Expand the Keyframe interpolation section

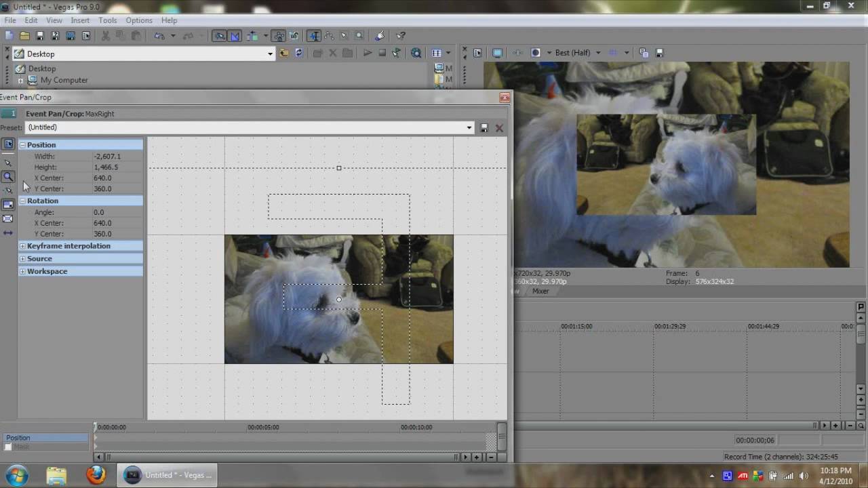(x=22, y=246)
